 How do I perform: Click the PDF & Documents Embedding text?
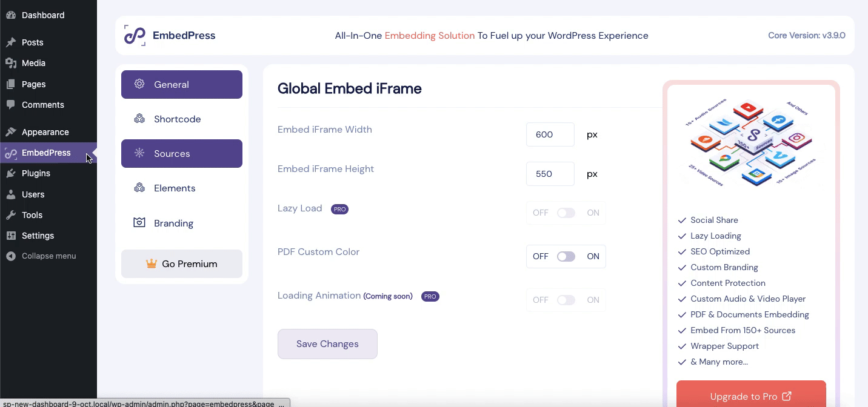[x=750, y=314]
